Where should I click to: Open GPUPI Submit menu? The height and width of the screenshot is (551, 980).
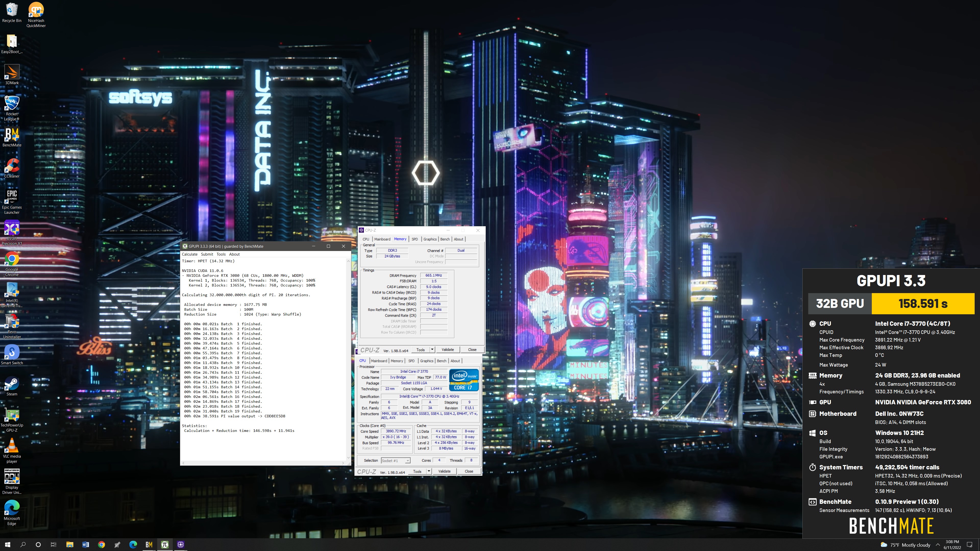(207, 254)
